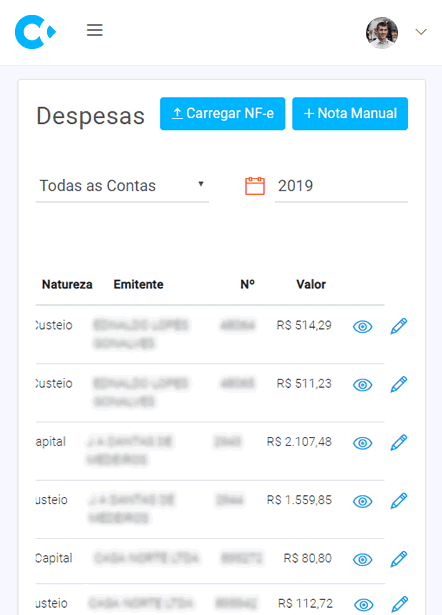442x615 pixels.
Task: Edit the R$ 514,29 expense with pencil
Action: [398, 326]
